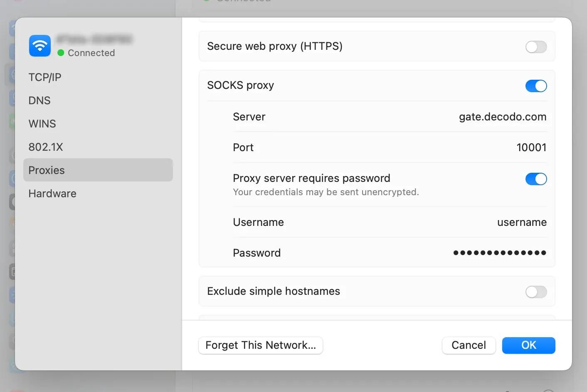Click the Username input field

click(x=521, y=223)
